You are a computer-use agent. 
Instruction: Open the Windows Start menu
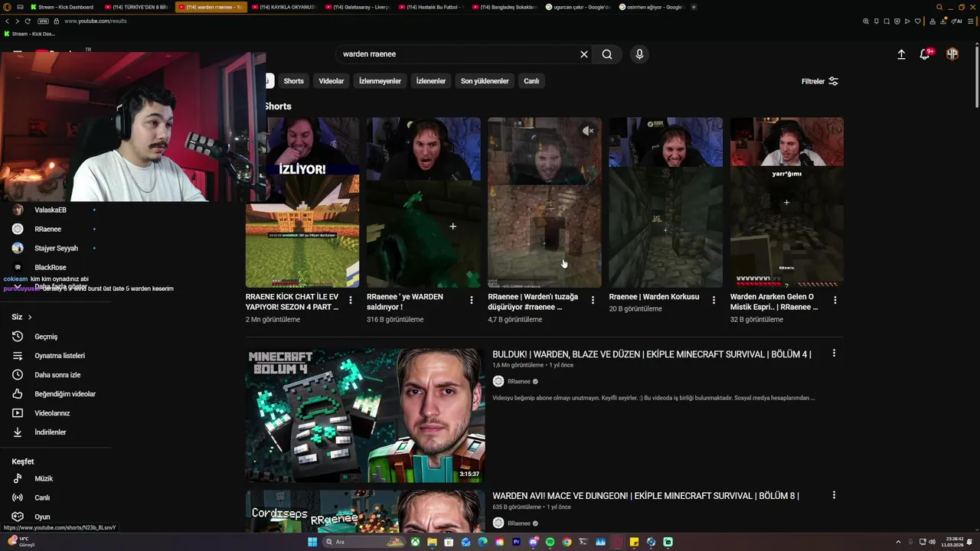(x=312, y=542)
